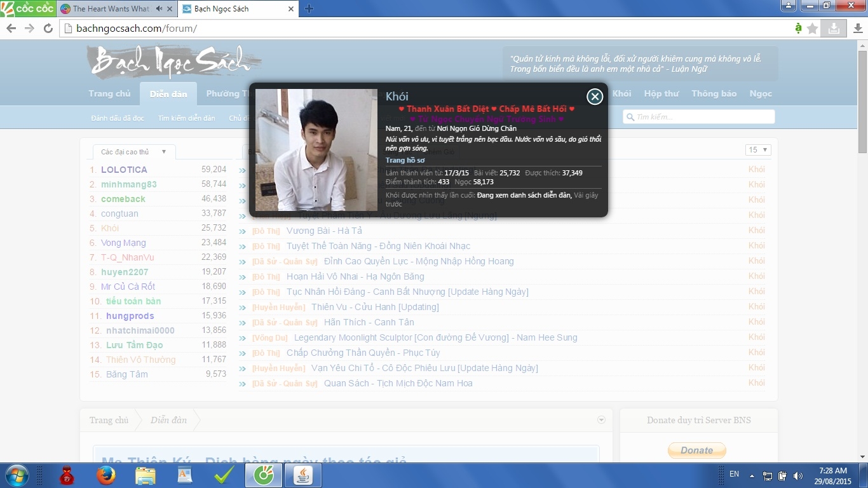
Task: Click the system tray volume icon
Action: [x=797, y=475]
